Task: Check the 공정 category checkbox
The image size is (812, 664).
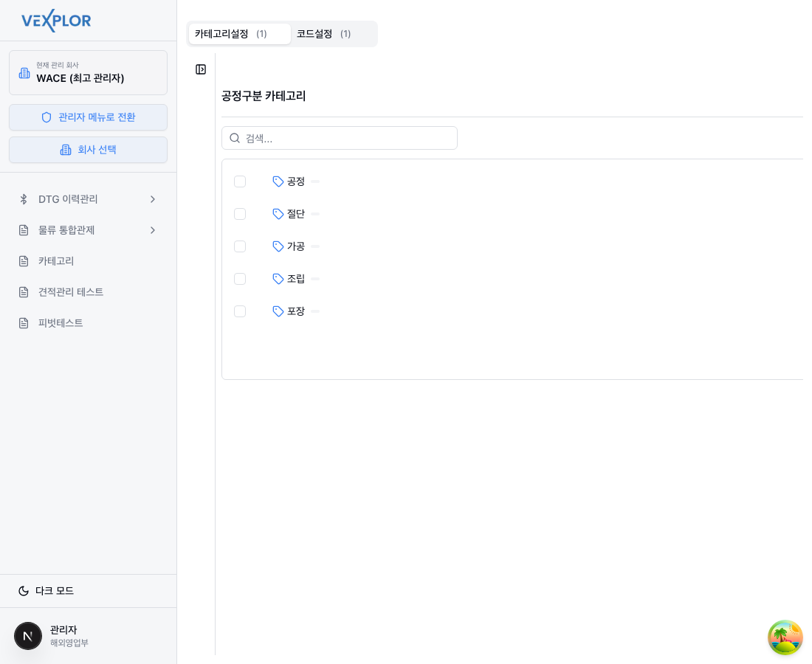Action: coord(240,181)
